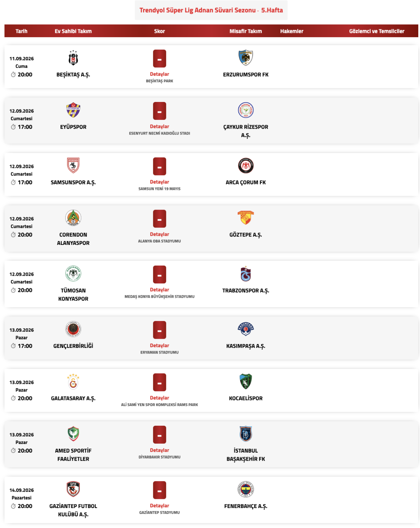Viewport: 420px width, 528px height.
Task: Open the Göztepe A.Ş. crest
Action: click(x=246, y=218)
